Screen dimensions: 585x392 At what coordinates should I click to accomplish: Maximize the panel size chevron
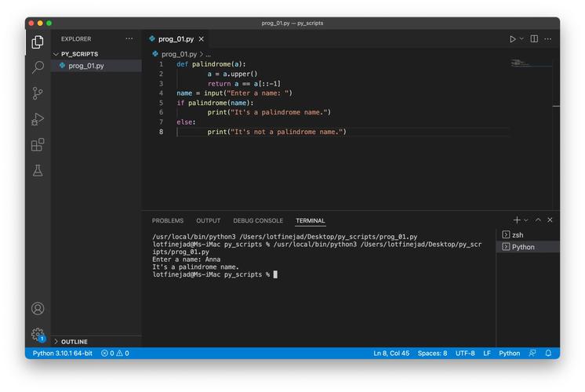pos(538,220)
